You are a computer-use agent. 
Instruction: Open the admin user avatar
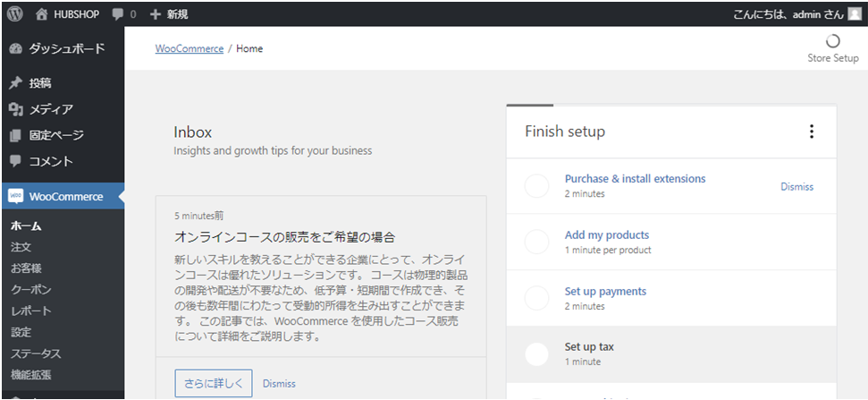tap(855, 14)
